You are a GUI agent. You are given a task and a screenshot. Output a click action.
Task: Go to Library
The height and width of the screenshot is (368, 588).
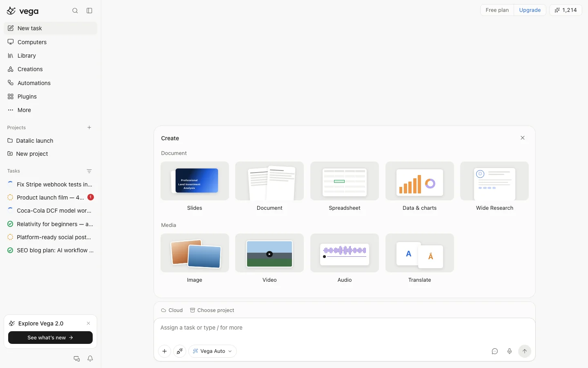[51, 56]
